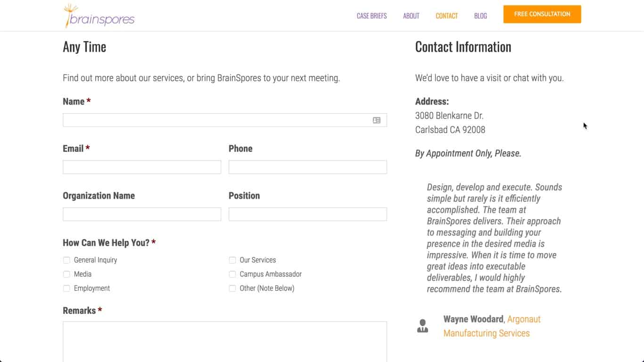Click the person icon beside Wayne Woodard
Viewport: 644px width, 362px height.
422,326
